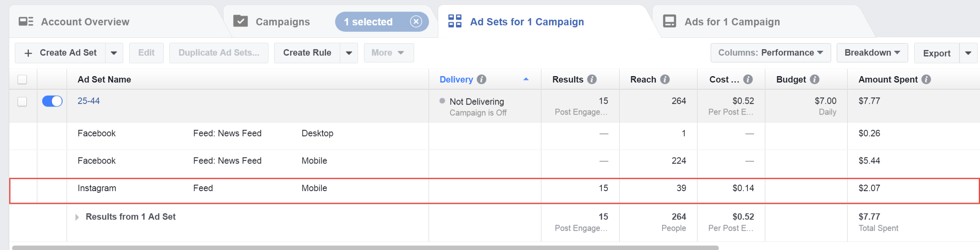
Task: Click the Export button
Action: pos(937,53)
